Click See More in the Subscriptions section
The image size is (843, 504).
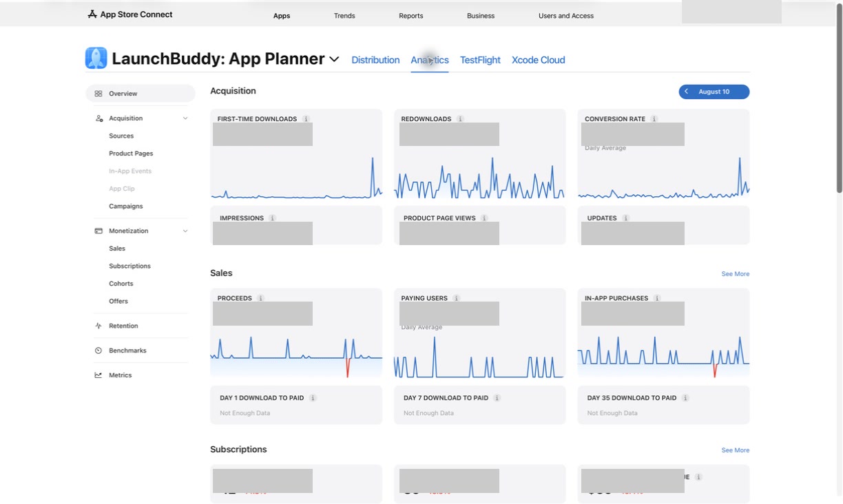[735, 450]
